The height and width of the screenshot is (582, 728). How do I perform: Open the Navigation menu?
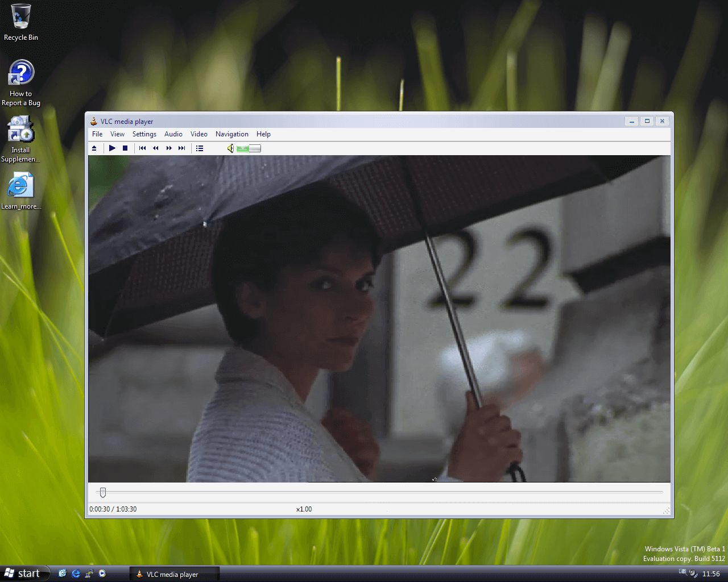click(232, 134)
